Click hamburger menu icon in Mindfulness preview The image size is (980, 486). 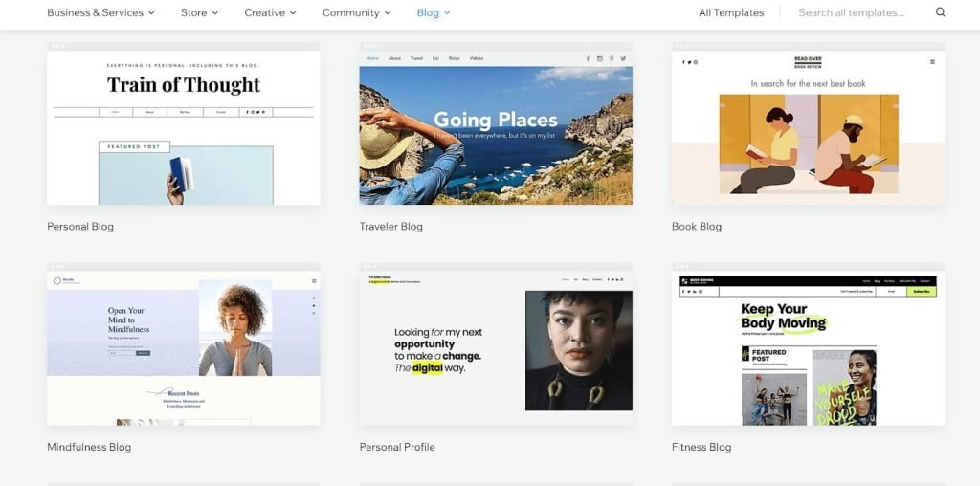tap(313, 281)
